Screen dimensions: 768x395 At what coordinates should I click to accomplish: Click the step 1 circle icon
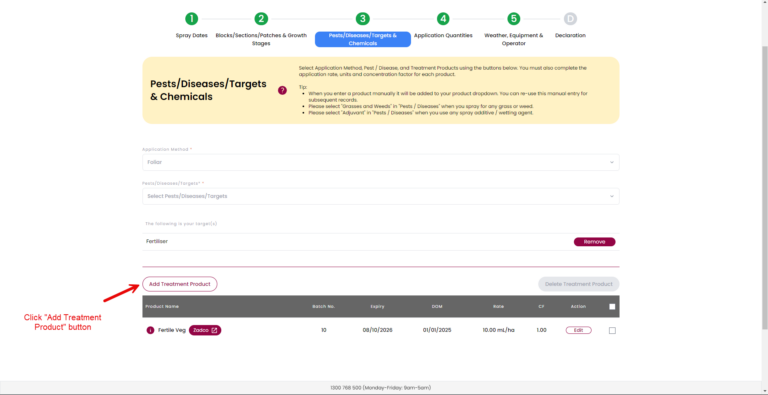tap(192, 19)
